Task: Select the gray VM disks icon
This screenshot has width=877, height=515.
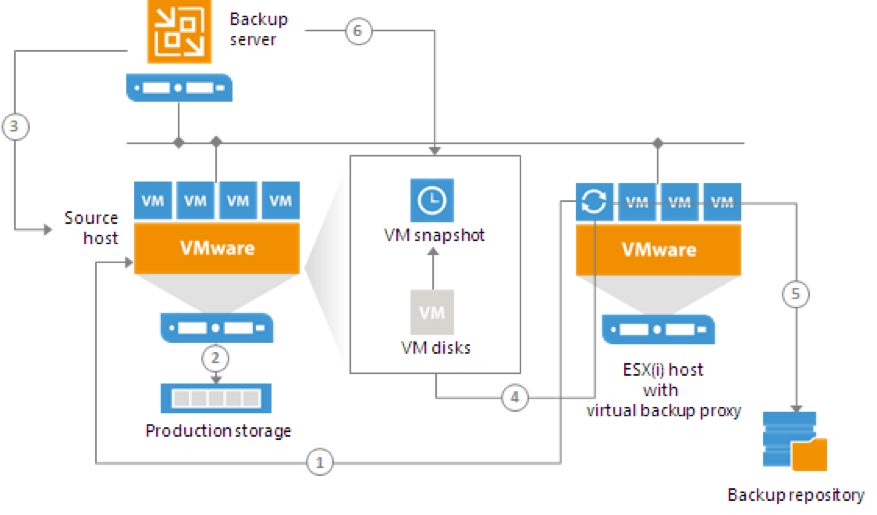Action: (x=432, y=312)
